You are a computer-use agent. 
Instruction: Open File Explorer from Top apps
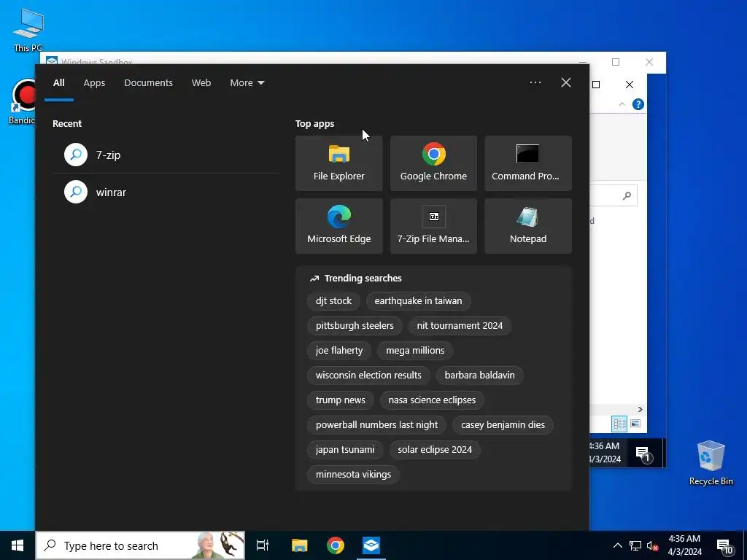[338, 163]
